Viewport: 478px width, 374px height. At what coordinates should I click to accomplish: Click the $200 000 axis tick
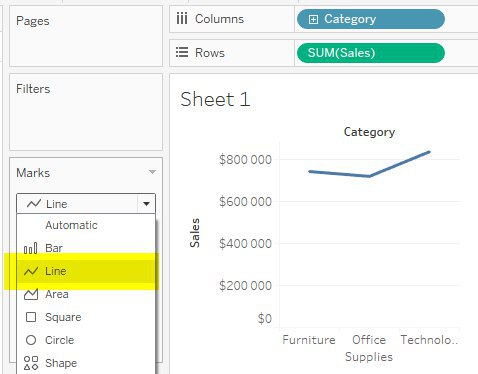point(245,286)
